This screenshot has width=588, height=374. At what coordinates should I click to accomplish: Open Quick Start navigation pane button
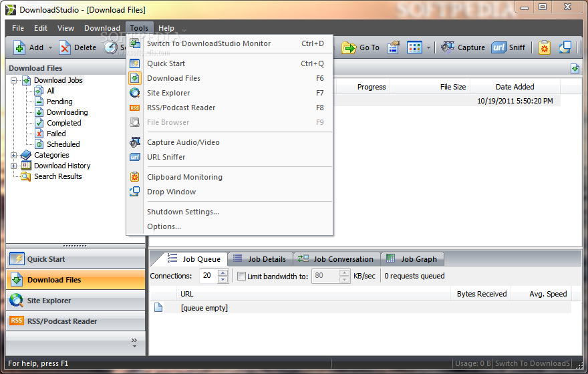pyautogui.click(x=76, y=259)
